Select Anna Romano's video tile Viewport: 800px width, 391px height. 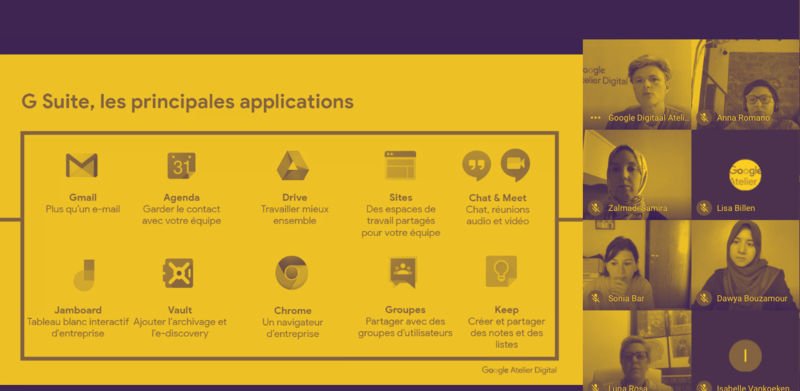745,84
